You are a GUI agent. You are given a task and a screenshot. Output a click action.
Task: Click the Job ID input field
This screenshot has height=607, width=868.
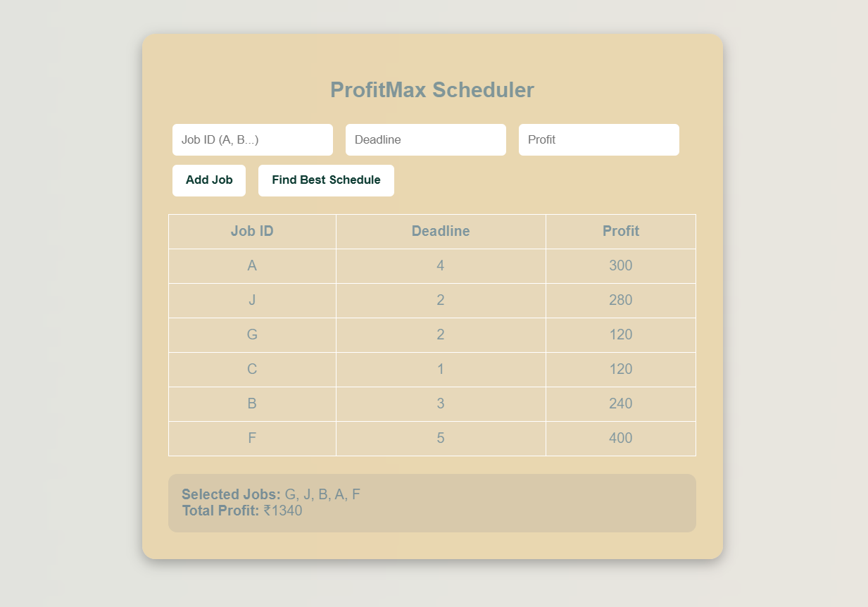pos(252,139)
